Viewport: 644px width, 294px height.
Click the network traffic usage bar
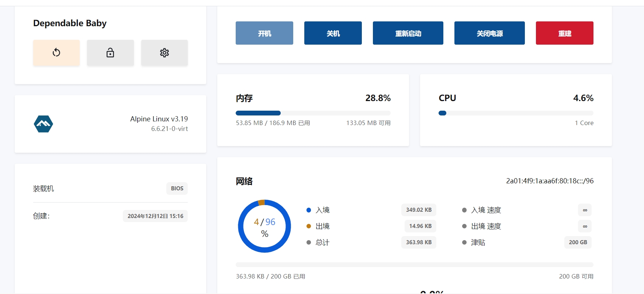coord(414,264)
